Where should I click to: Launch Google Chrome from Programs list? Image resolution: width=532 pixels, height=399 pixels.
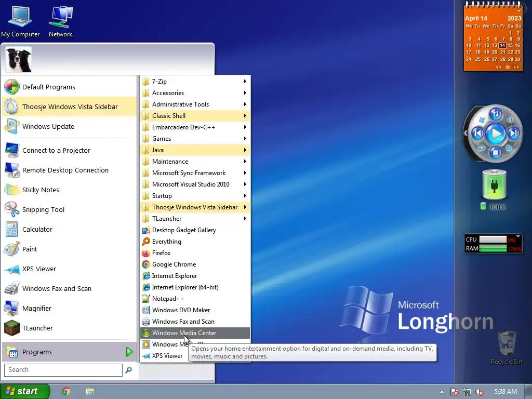(x=195, y=264)
